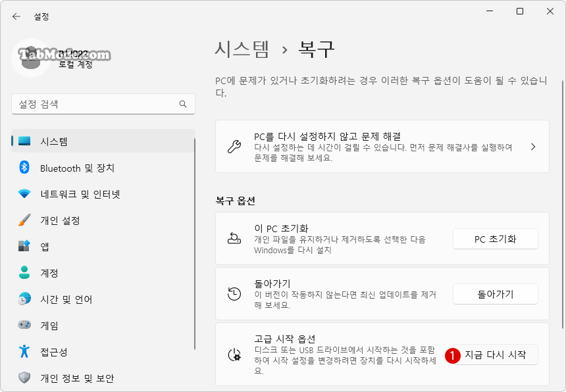Click the privacy shield icon
The width and height of the screenshot is (566, 392).
[24, 378]
